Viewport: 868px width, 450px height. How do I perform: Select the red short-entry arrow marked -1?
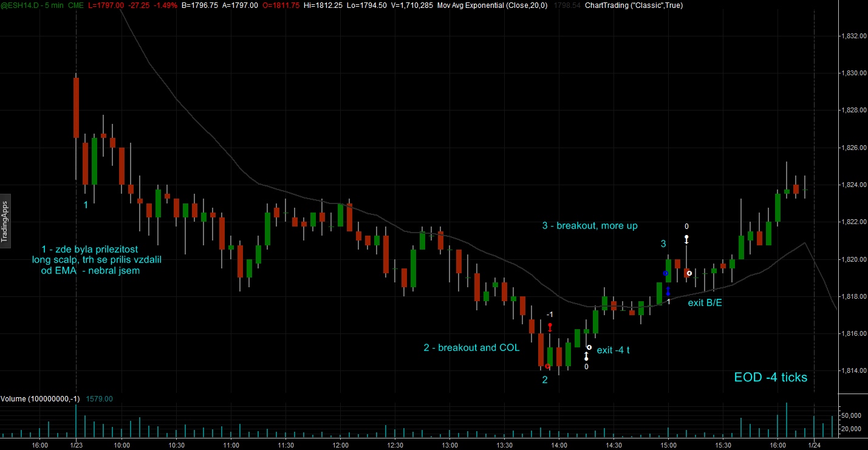550,327
